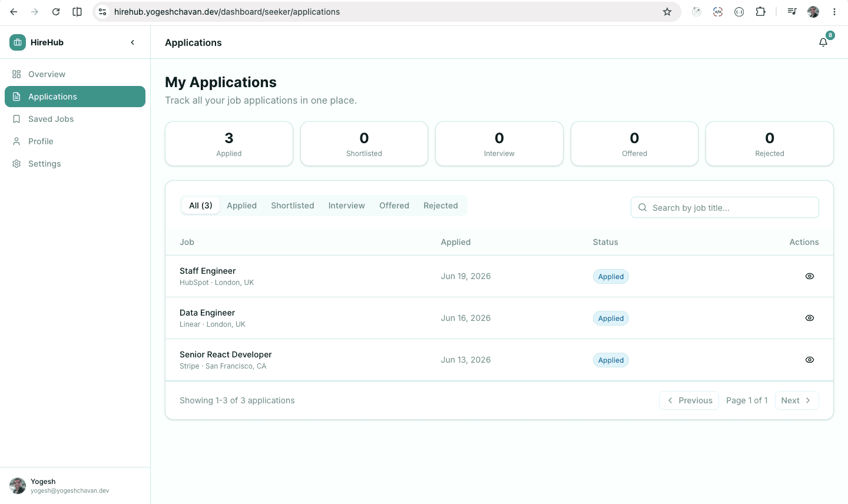The width and height of the screenshot is (848, 504).
Task: Switch to the Shortlisted filter tab
Action: pyautogui.click(x=293, y=205)
